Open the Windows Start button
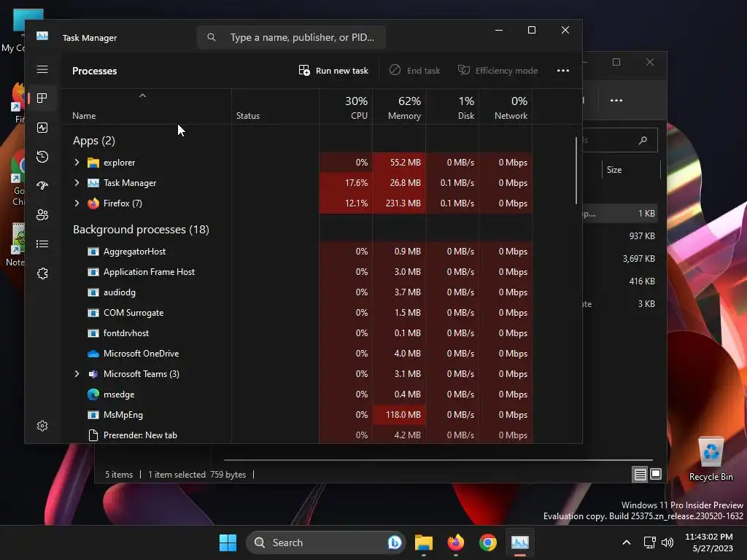This screenshot has width=747, height=560. [228, 542]
